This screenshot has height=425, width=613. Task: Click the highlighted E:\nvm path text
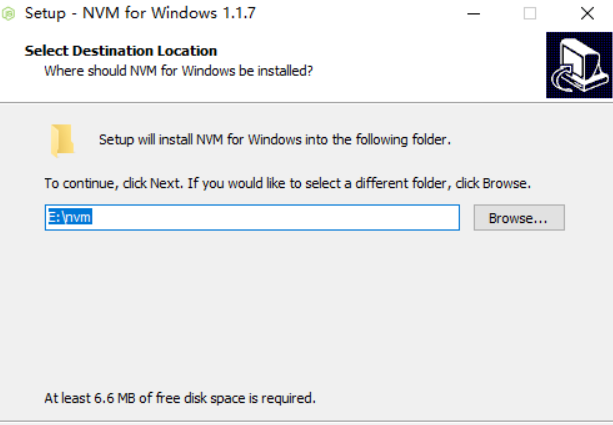(x=69, y=217)
